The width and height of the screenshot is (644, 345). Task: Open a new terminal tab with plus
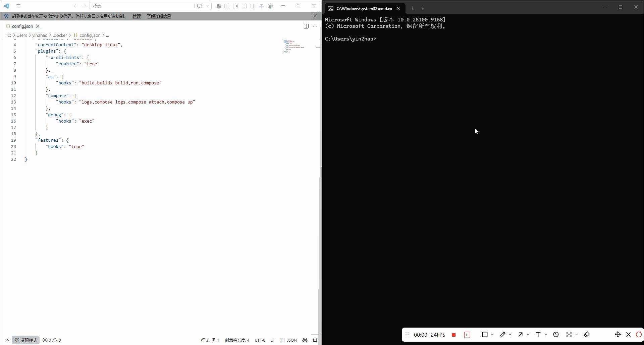point(413,8)
